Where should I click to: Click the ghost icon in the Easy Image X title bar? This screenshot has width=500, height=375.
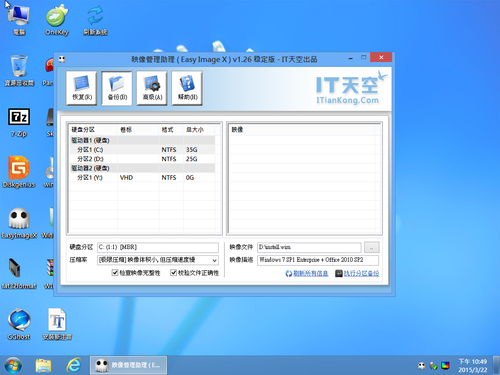point(62,59)
